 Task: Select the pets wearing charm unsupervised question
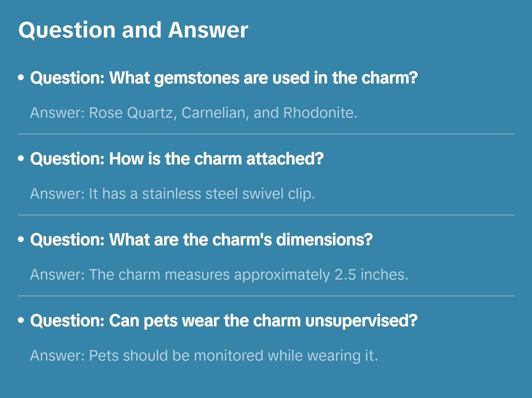pos(224,321)
